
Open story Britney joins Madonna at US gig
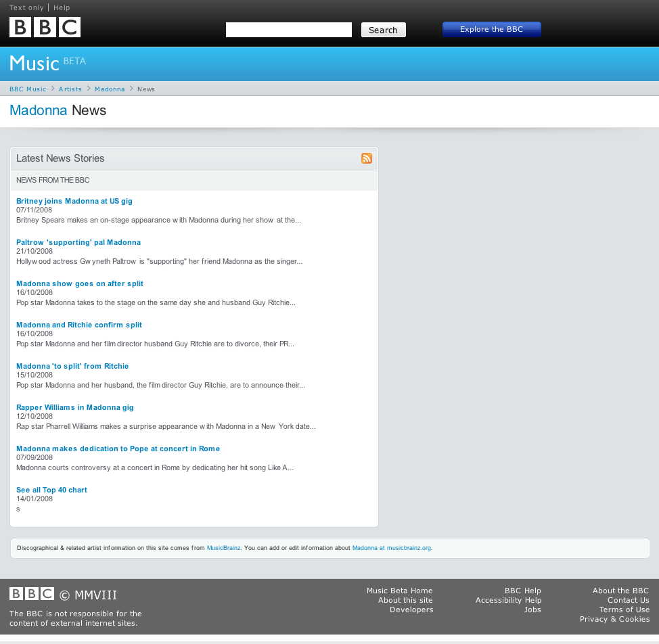74,201
